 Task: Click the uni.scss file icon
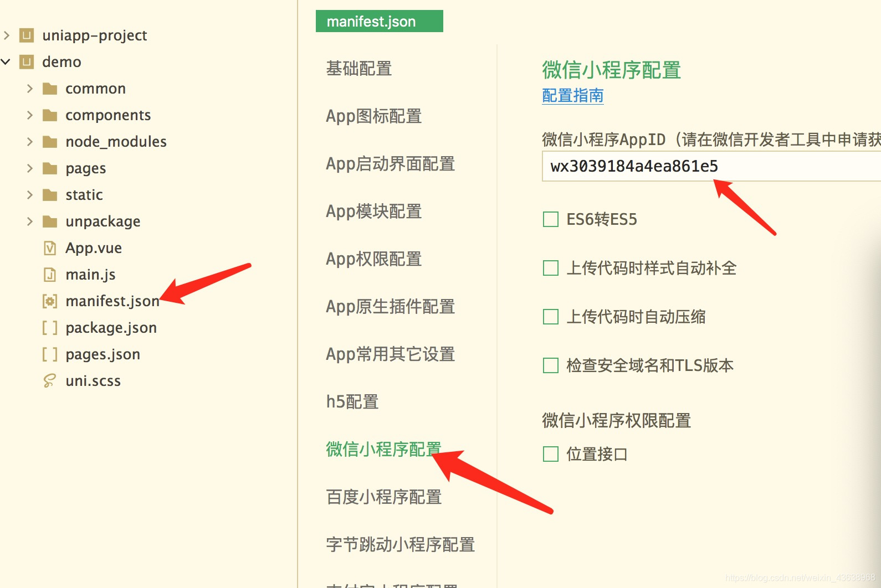pos(50,381)
